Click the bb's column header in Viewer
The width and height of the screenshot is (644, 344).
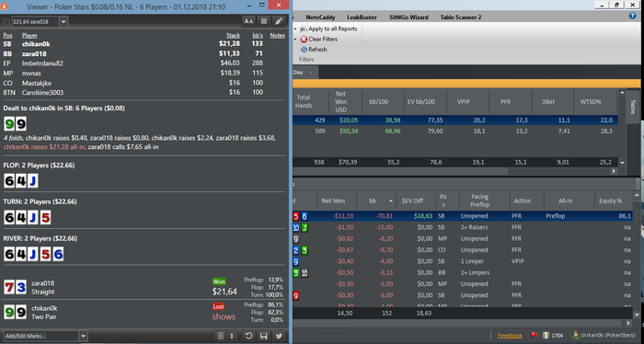[x=258, y=35]
